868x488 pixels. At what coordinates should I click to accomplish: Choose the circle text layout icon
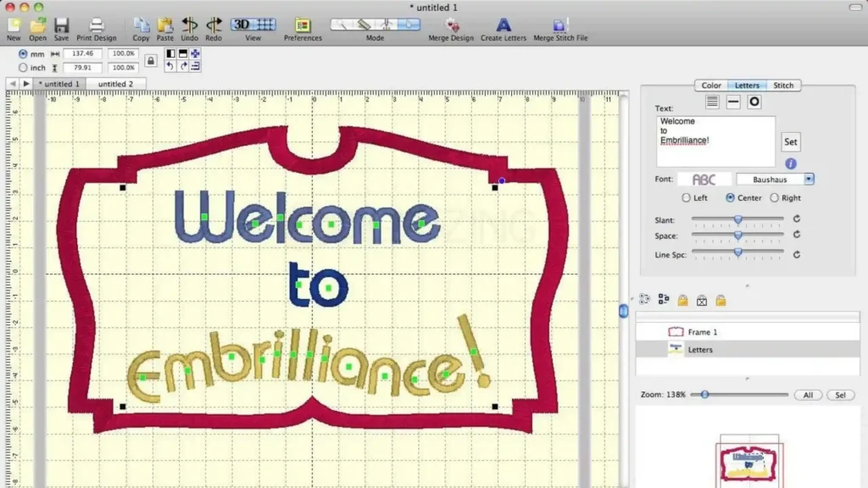(754, 102)
